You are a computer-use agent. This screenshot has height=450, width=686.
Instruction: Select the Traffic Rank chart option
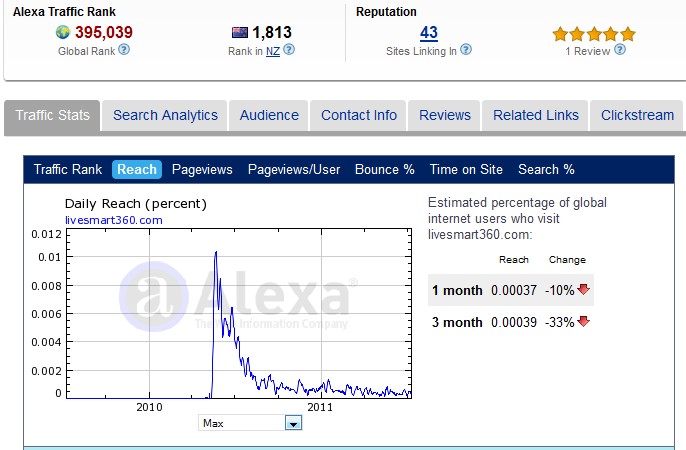[x=68, y=169]
